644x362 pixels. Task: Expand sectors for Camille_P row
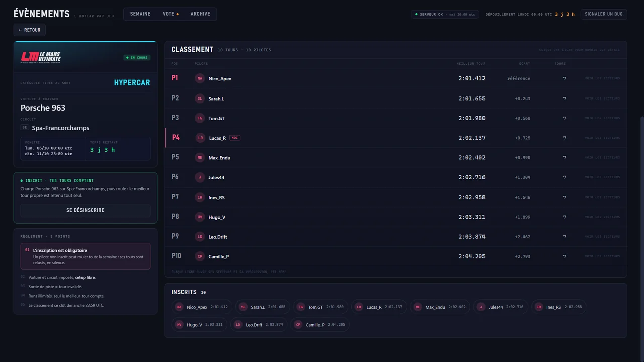(602, 256)
